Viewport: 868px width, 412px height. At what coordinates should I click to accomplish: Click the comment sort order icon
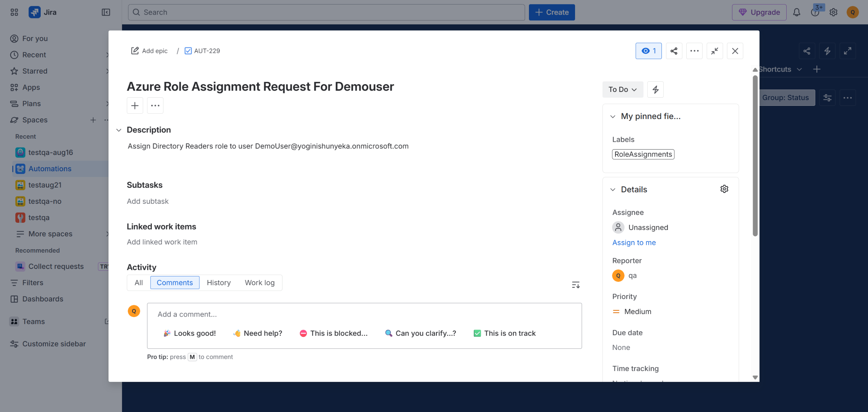(575, 285)
